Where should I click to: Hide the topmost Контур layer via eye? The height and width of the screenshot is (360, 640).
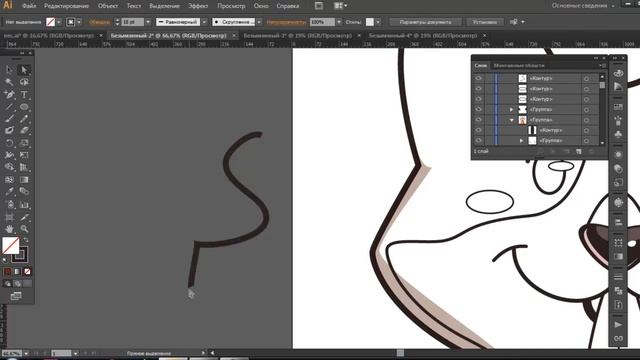pyautogui.click(x=478, y=78)
